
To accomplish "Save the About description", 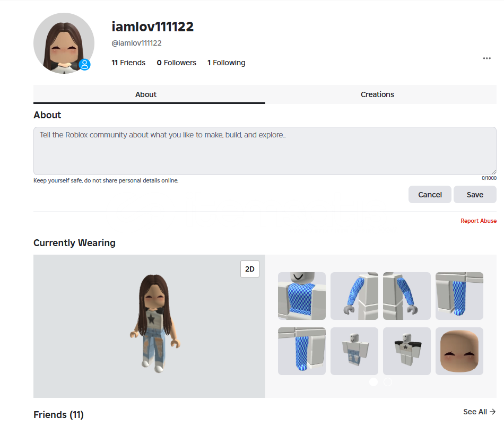I will click(x=475, y=195).
